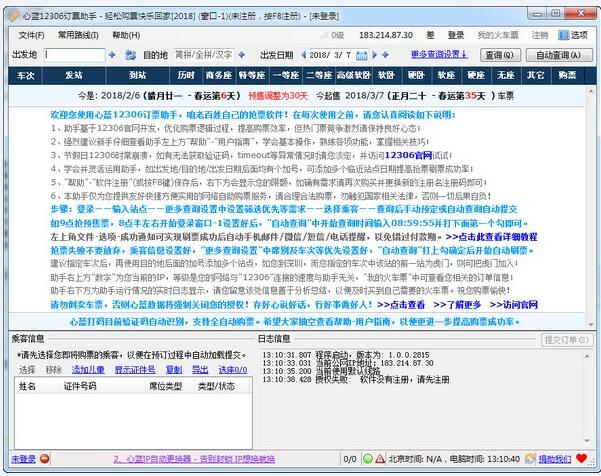The height and width of the screenshot is (476, 601).
Task: Click the 显示证件号 link
Action: pyautogui.click(x=135, y=369)
